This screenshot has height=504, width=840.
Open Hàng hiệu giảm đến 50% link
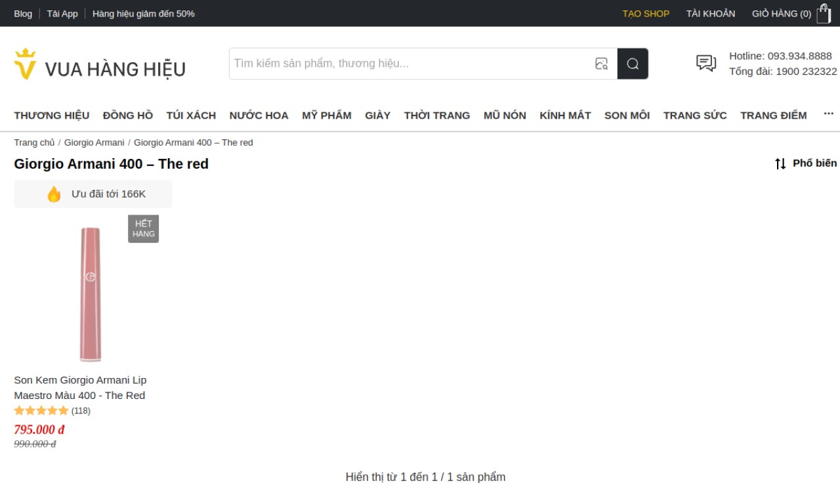point(144,13)
